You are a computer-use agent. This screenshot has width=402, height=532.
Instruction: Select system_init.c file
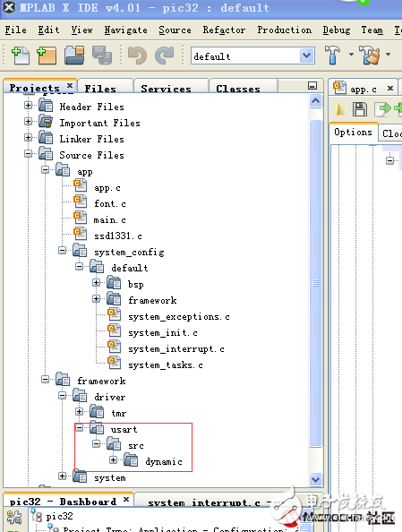click(162, 332)
